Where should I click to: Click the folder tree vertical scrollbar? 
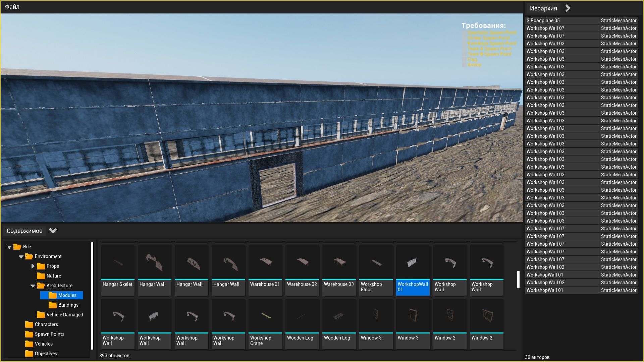click(92, 296)
